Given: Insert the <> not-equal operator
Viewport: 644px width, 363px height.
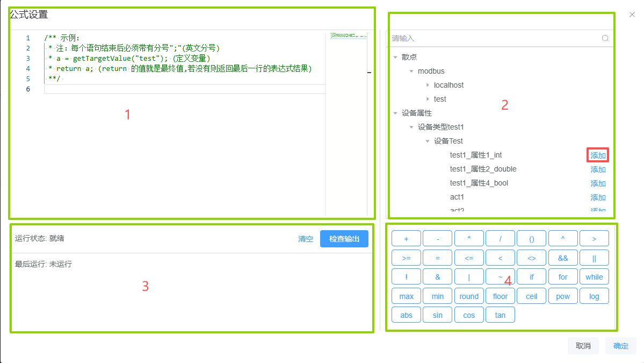Looking at the screenshot, I should coord(531,258).
